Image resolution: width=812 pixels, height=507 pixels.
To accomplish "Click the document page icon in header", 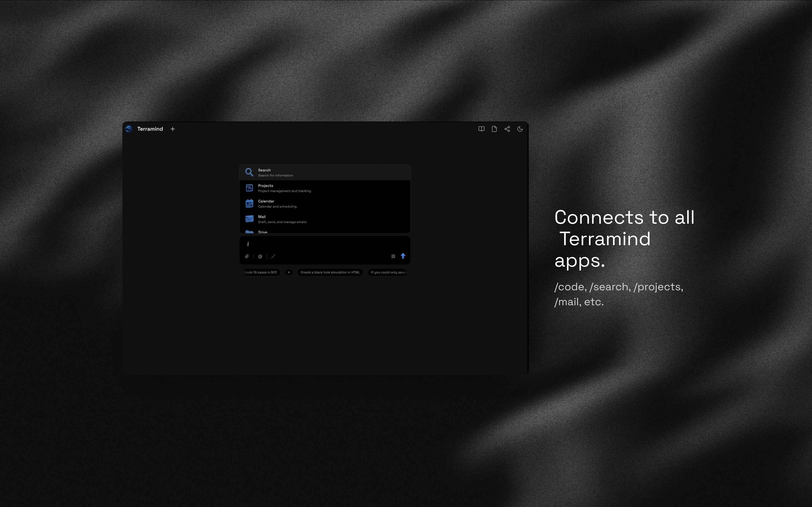I will coord(494,129).
